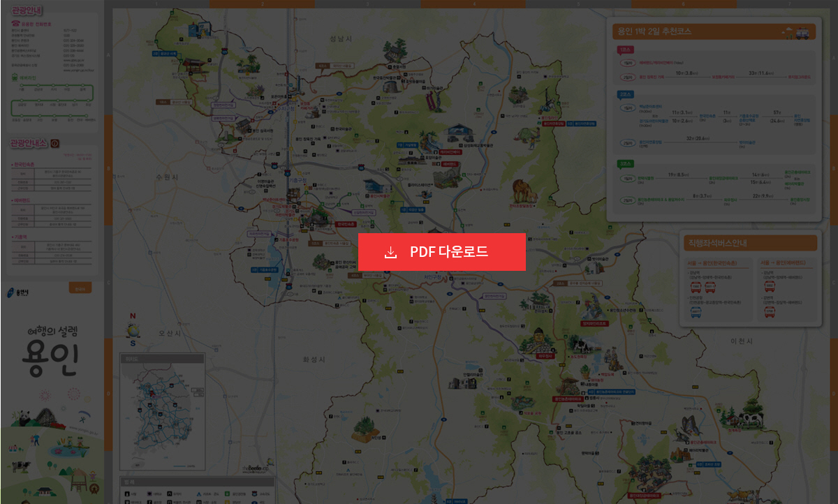
Task: Click the orange 한국어 language tag
Action: [81, 288]
